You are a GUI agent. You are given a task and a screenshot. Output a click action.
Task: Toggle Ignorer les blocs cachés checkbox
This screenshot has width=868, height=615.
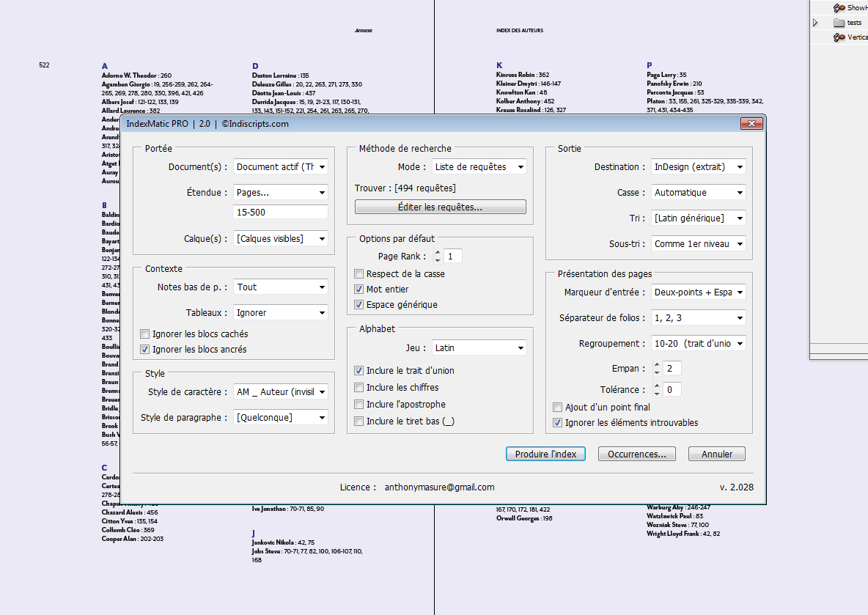click(x=144, y=334)
